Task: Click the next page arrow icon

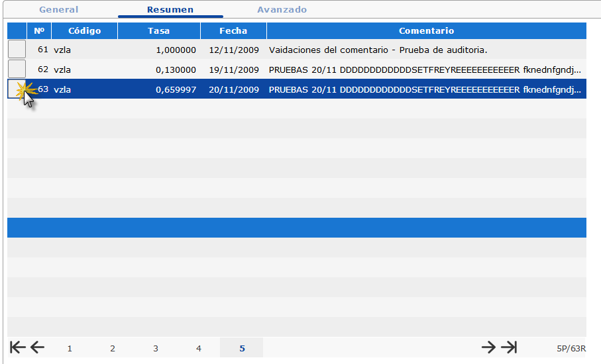Action: click(x=488, y=347)
